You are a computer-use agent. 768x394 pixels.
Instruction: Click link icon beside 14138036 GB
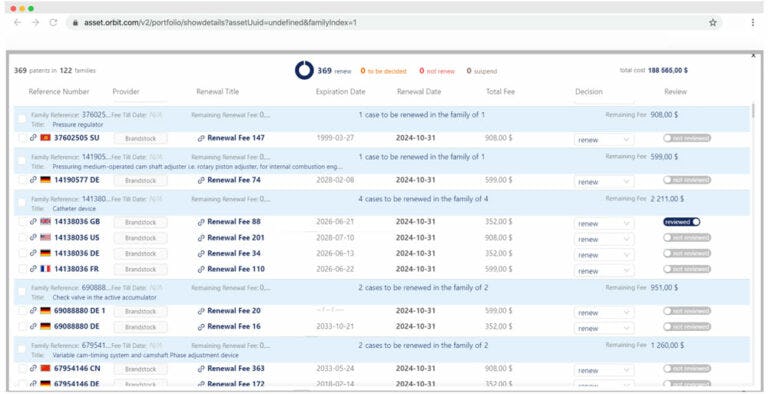(x=33, y=222)
